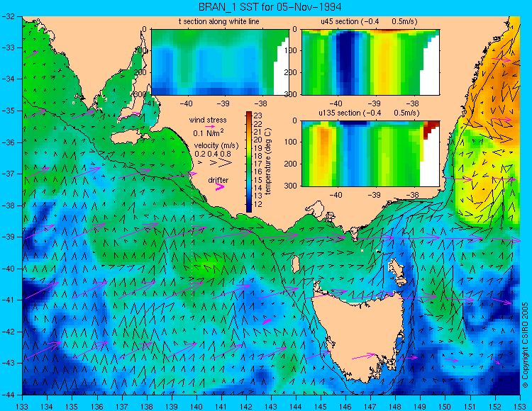Screen dimensions: 532x411
Task: Click main map latitude label -32
Action: pyautogui.click(x=9, y=16)
